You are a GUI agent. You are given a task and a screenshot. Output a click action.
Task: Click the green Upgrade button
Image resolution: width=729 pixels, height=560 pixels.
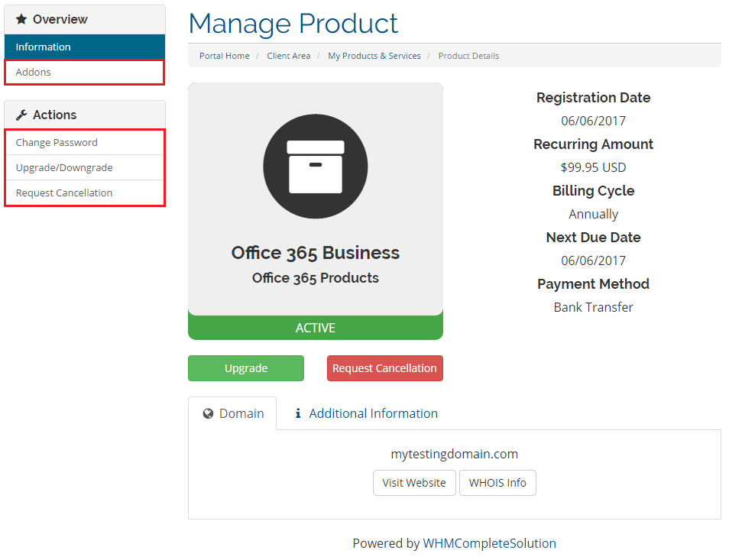246,368
